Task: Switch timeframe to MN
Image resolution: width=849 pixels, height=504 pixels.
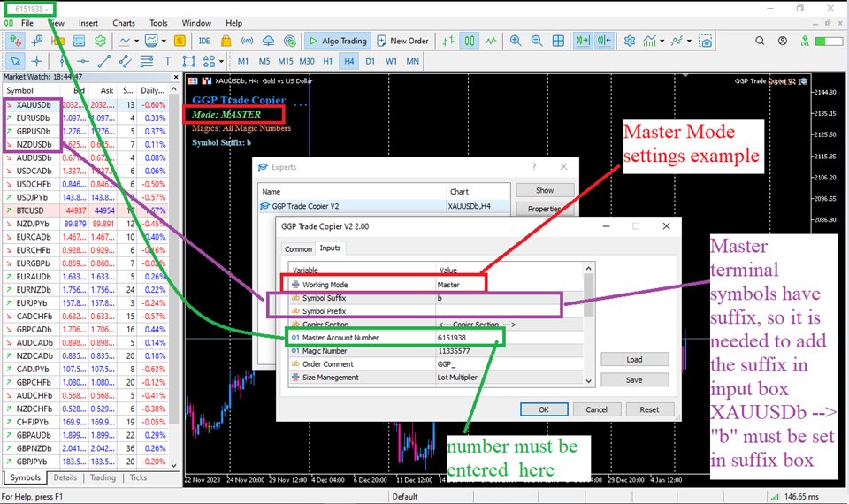Action: click(x=413, y=61)
